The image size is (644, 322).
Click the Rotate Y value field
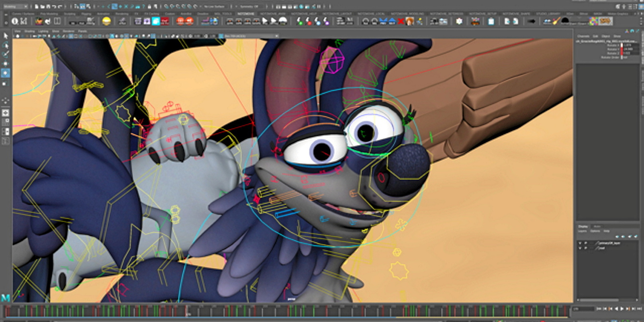(631, 49)
